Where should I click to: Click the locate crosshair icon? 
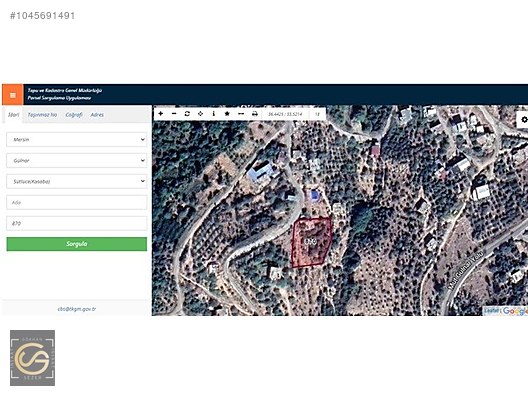(200, 114)
